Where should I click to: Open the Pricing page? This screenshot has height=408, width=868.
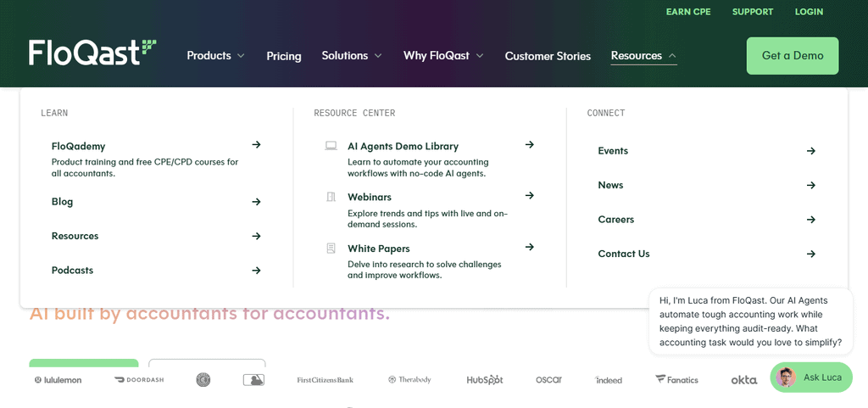284,56
